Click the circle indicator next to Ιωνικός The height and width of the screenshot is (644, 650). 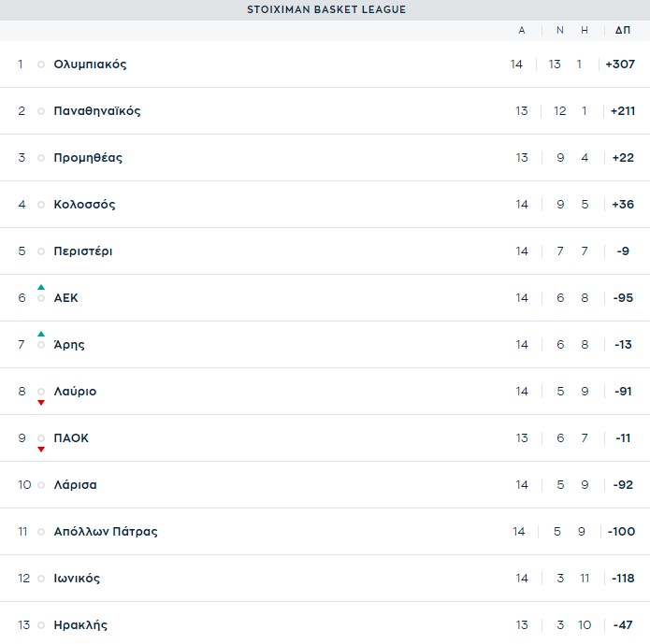click(x=41, y=579)
